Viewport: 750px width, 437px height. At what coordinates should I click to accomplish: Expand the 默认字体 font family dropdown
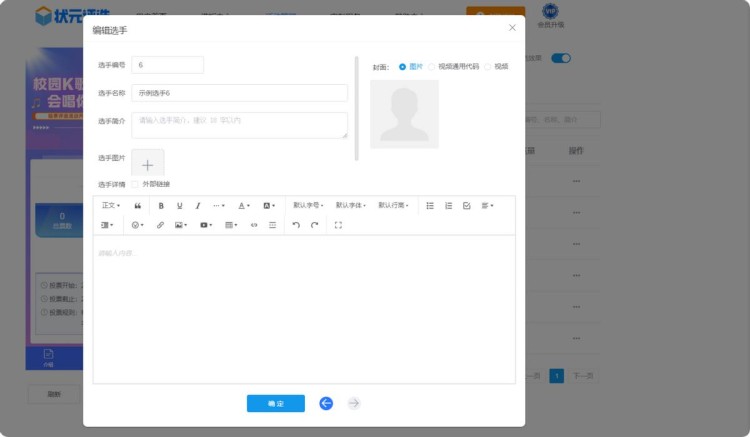pyautogui.click(x=350, y=205)
